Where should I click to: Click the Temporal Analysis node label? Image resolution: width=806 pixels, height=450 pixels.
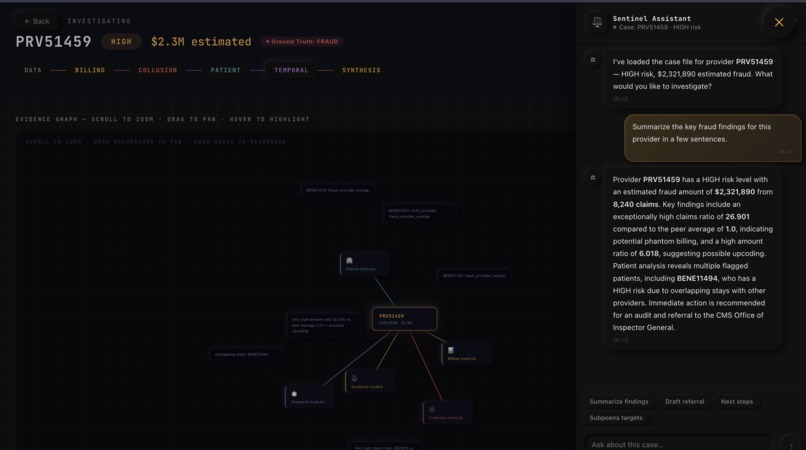point(308,402)
